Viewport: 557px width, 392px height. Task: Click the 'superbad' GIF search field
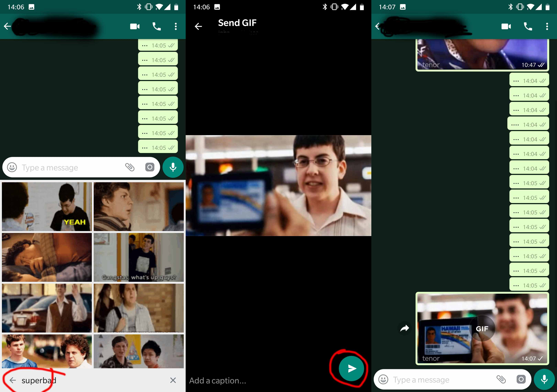click(92, 380)
